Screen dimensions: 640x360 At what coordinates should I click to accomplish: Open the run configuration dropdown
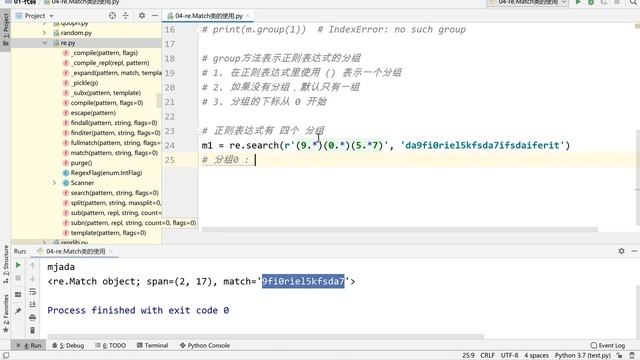(x=528, y=2)
